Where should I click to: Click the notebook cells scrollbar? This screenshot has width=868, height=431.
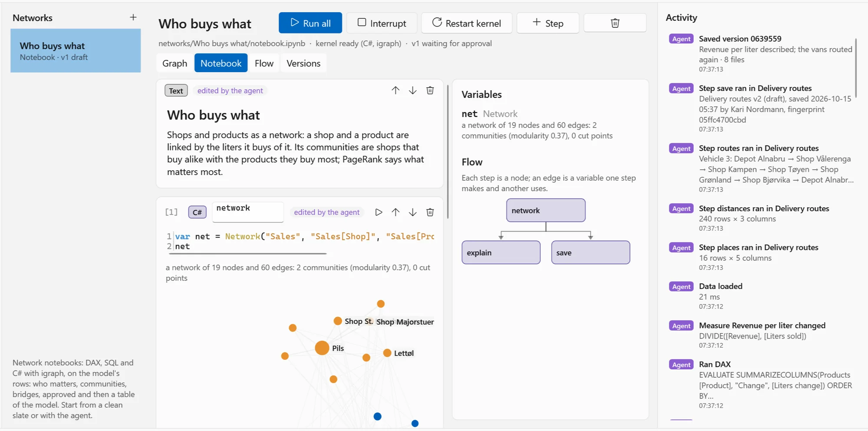click(447, 152)
